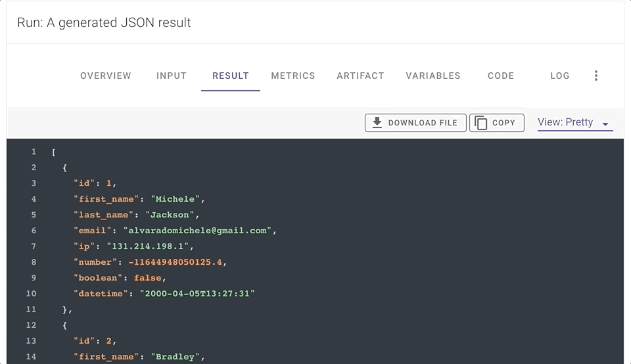Image resolution: width=631 pixels, height=364 pixels.
Task: Click the copy icon for the result
Action: (x=481, y=123)
